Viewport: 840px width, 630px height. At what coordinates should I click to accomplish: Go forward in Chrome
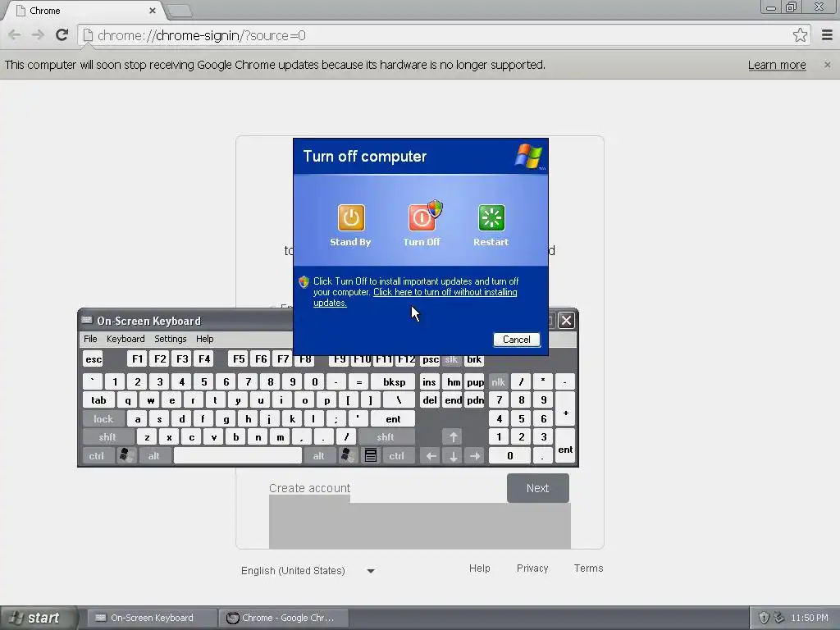(x=38, y=35)
